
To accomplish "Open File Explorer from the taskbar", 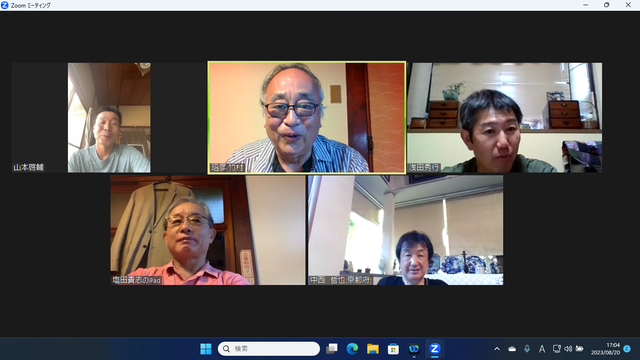I will (373, 349).
